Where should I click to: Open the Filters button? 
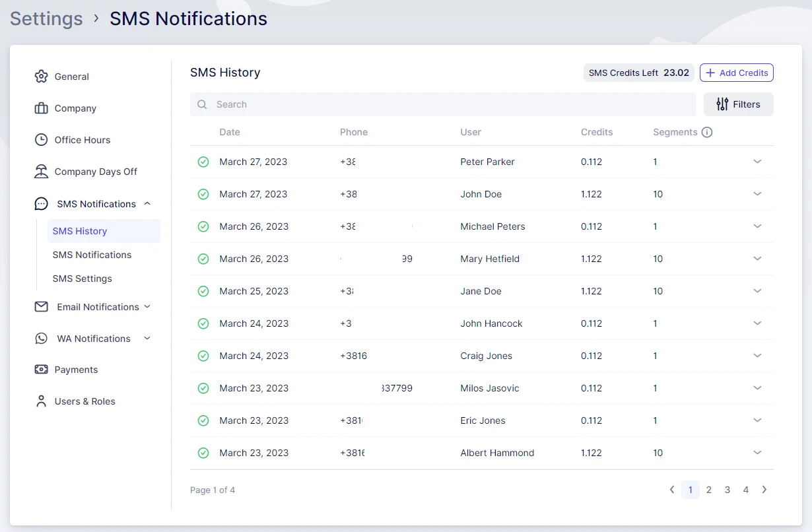[738, 104]
